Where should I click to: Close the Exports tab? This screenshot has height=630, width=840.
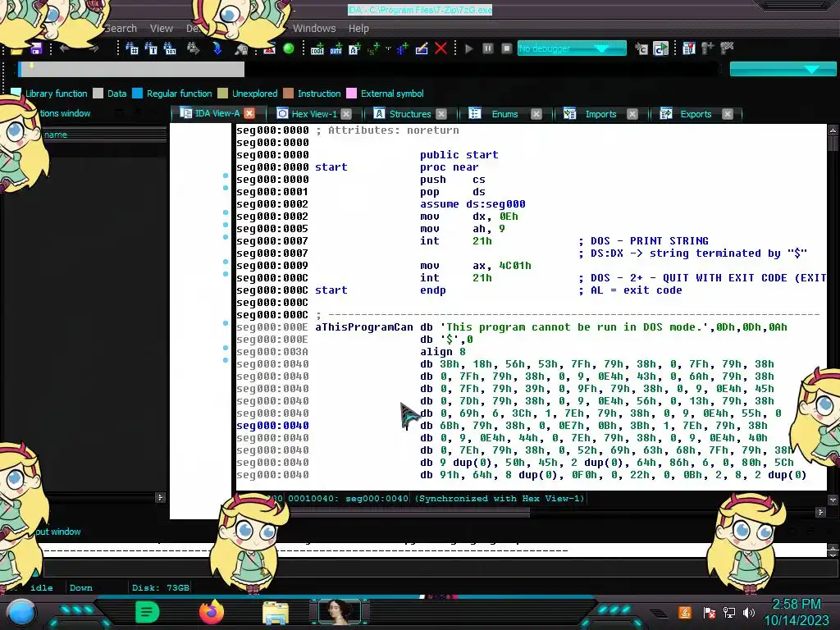(x=727, y=113)
